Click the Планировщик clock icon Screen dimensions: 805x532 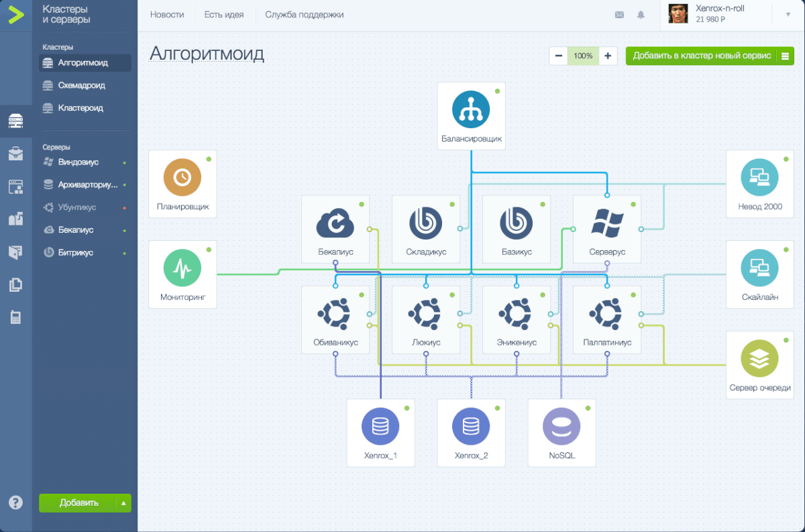pos(182,176)
